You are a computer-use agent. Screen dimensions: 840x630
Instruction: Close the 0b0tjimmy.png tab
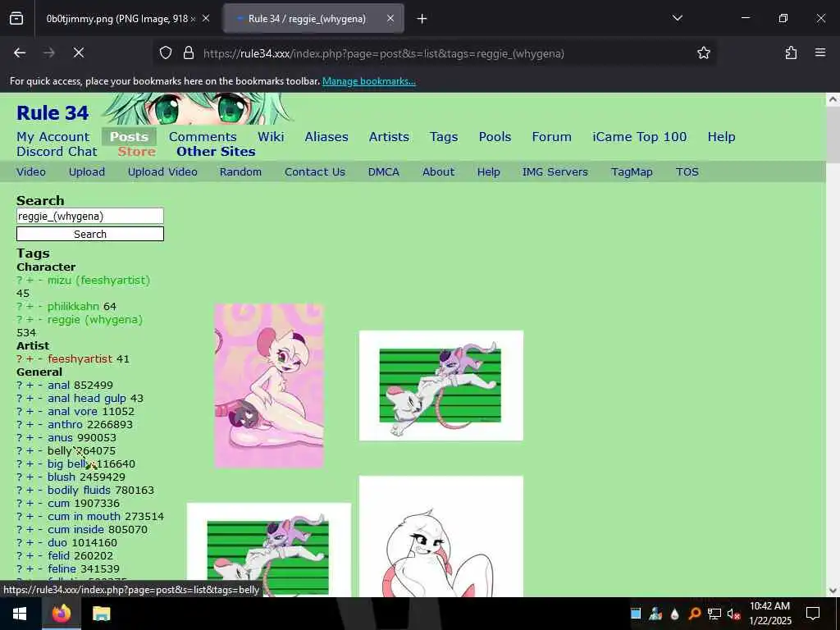[x=206, y=19]
